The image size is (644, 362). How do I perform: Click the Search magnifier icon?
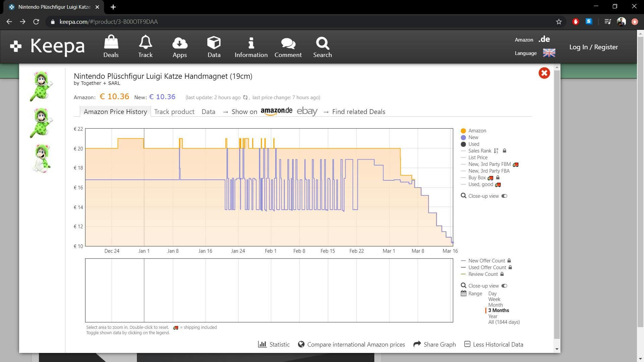coord(322,43)
